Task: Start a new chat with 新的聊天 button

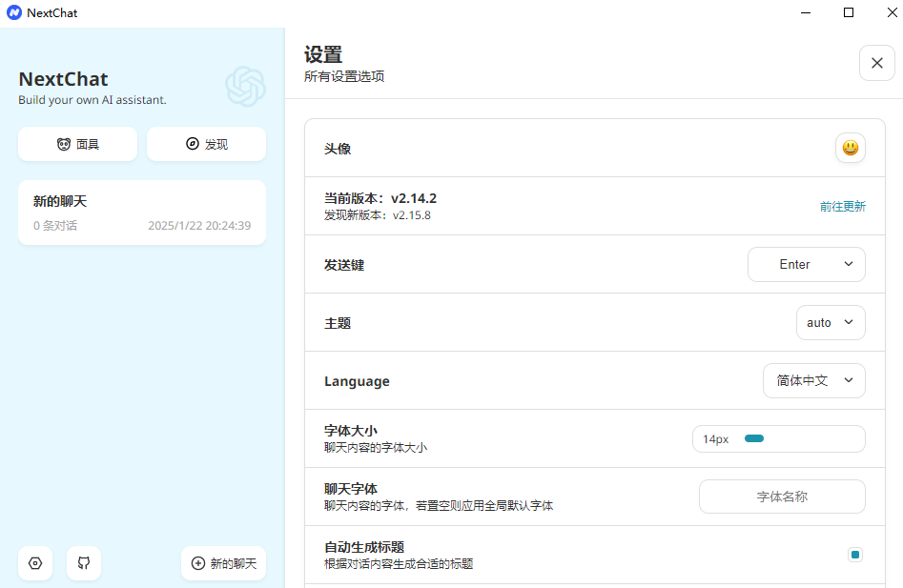Action: coord(223,563)
